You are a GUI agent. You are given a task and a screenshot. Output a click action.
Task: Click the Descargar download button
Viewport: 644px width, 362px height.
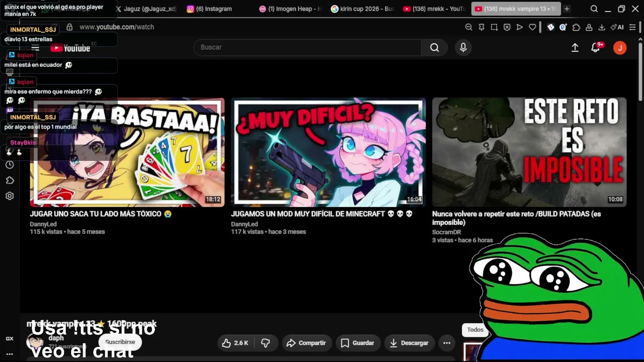[410, 343]
